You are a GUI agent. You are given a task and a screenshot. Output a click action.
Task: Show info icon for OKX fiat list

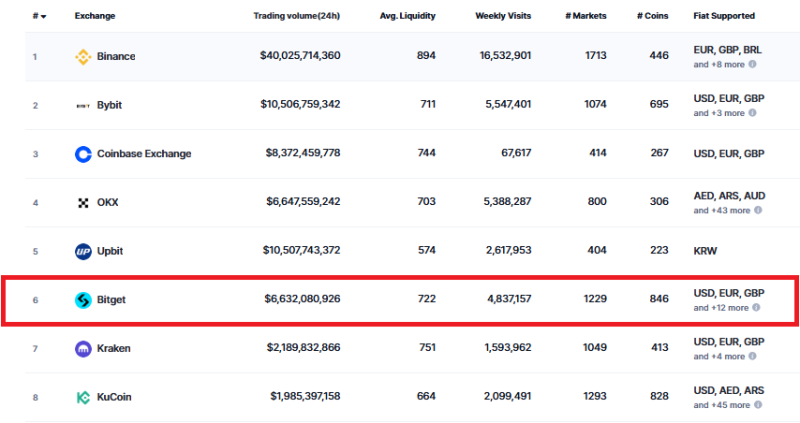point(758,210)
